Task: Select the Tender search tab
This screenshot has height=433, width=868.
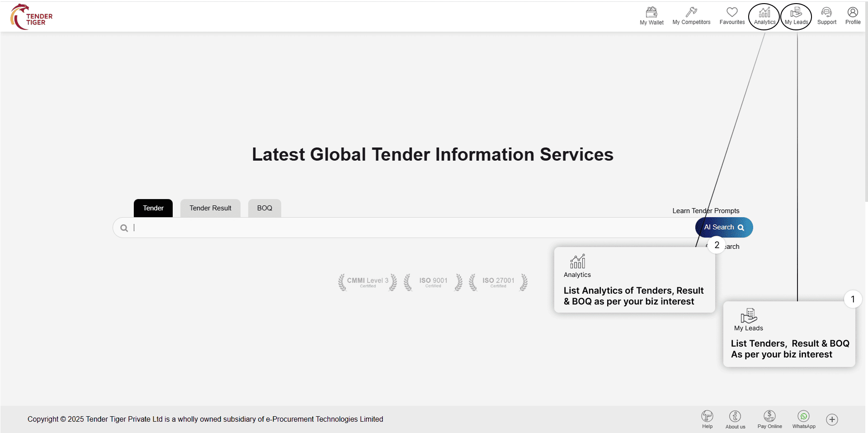Action: tap(153, 208)
